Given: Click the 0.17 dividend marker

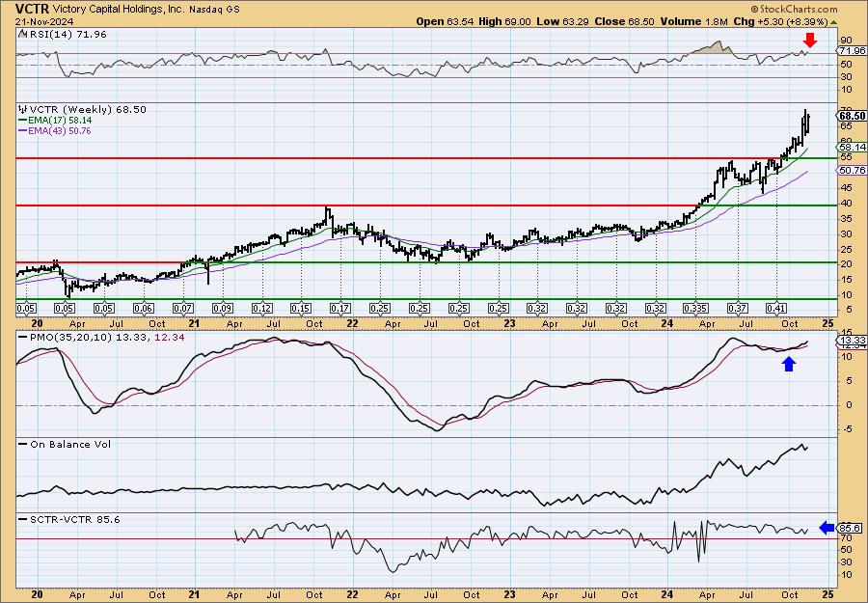Looking at the screenshot, I should (340, 309).
